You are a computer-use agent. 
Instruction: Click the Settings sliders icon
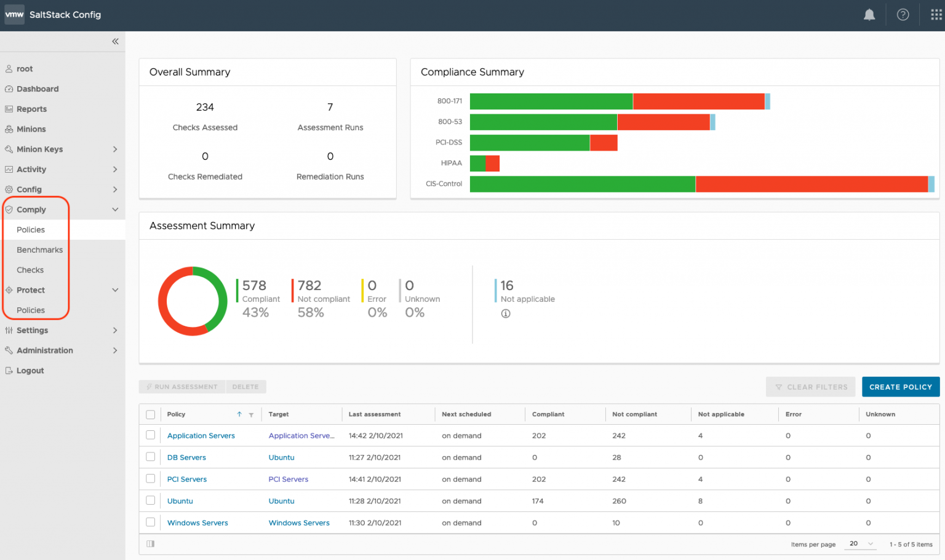pyautogui.click(x=9, y=330)
